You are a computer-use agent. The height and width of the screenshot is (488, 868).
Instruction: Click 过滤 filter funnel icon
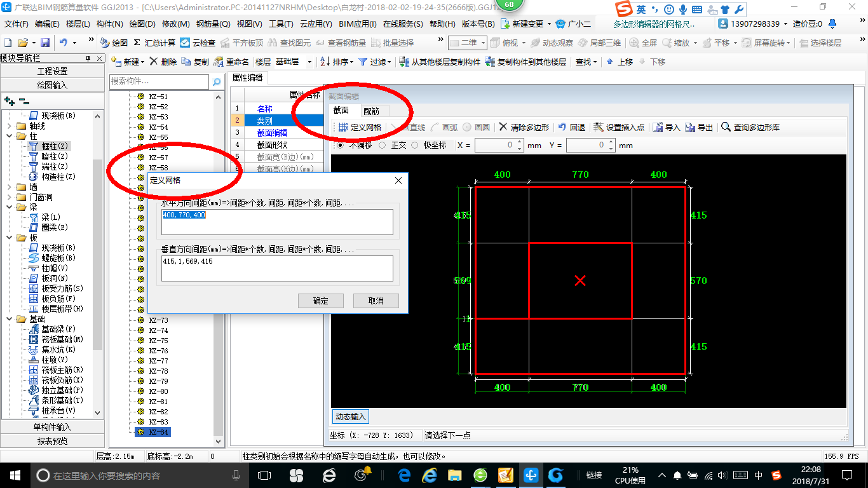[x=363, y=62]
